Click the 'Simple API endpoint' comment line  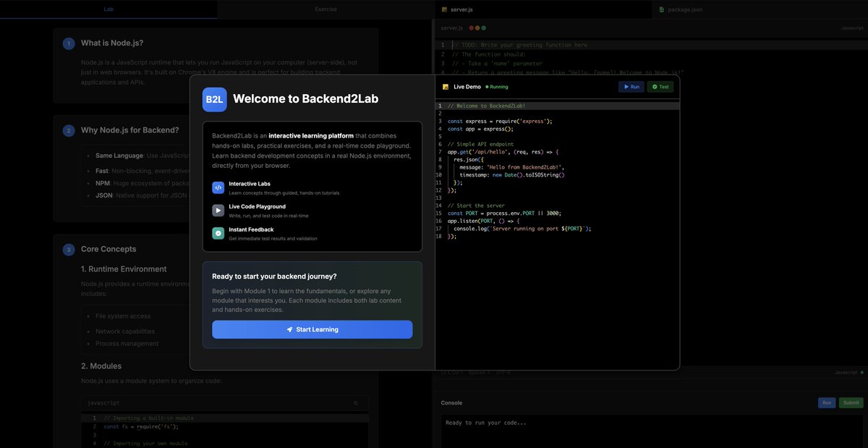pos(481,144)
